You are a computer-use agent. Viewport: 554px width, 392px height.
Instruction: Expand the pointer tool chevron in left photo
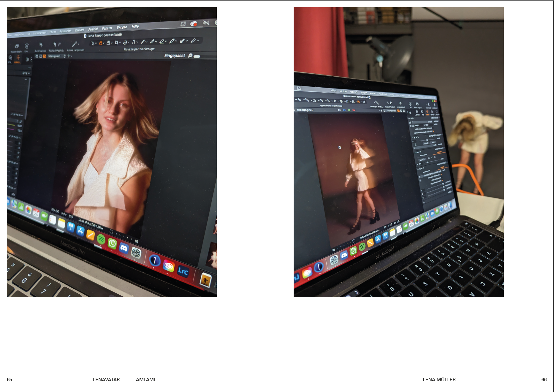(x=96, y=43)
